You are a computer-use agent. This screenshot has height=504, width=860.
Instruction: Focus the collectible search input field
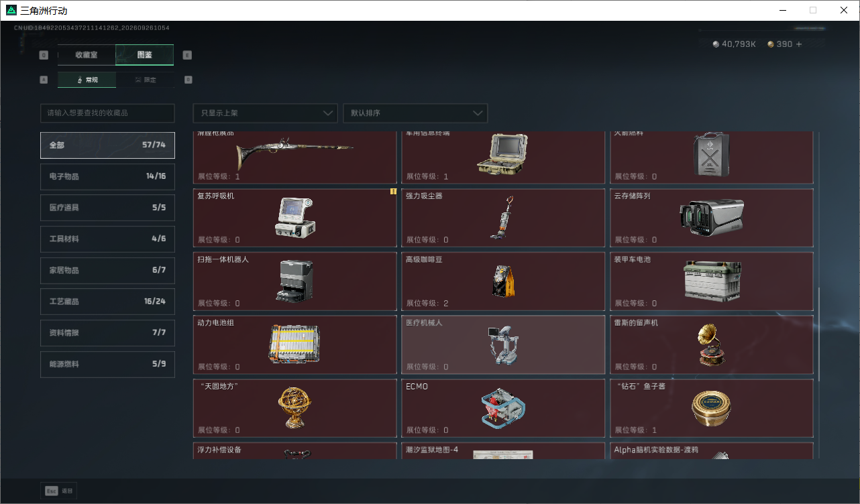[107, 113]
